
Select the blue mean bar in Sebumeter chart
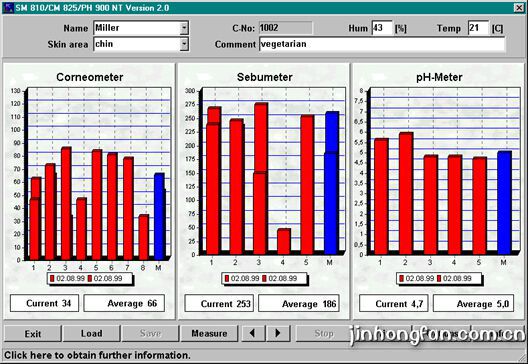pos(332,183)
